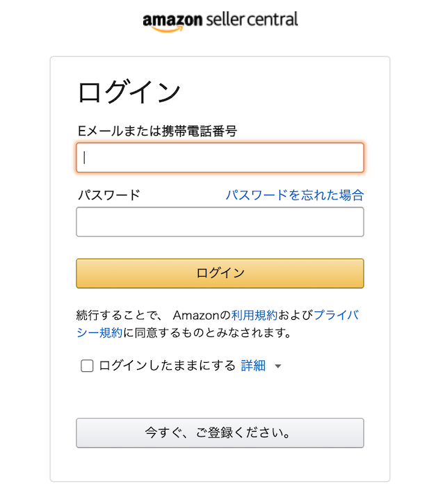Viewport: 445px width, 504px height.
Task: Click the パスワード input field
Action: click(220, 222)
